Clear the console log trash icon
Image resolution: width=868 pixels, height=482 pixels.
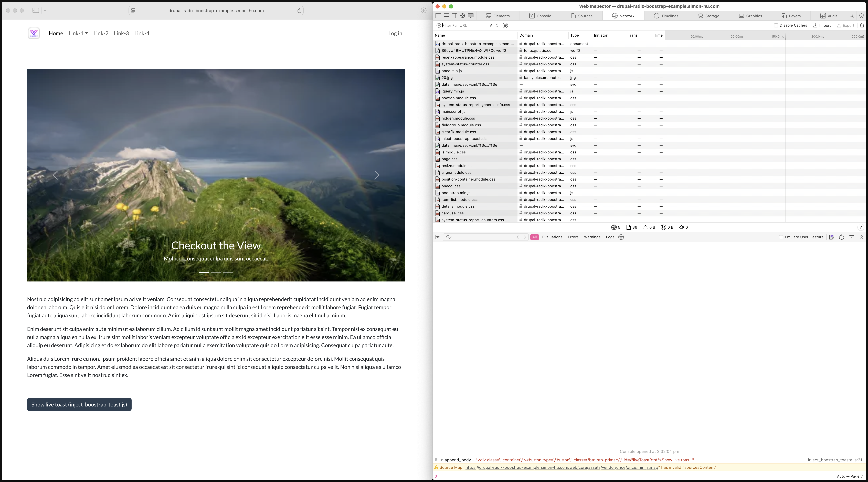tap(851, 237)
